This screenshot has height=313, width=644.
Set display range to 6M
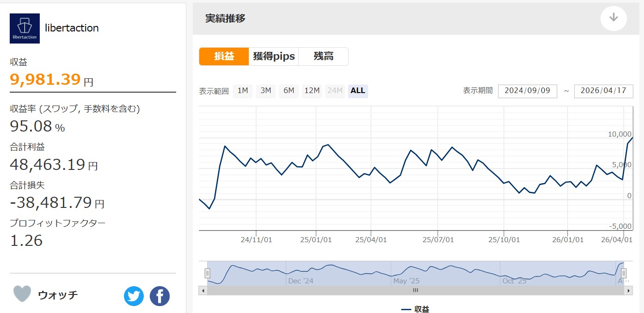coord(289,91)
